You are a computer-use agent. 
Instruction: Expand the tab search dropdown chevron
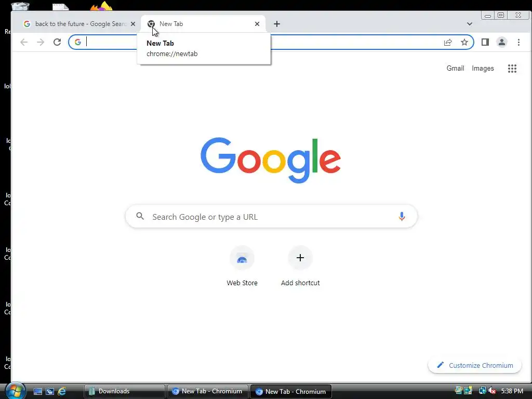point(470,24)
